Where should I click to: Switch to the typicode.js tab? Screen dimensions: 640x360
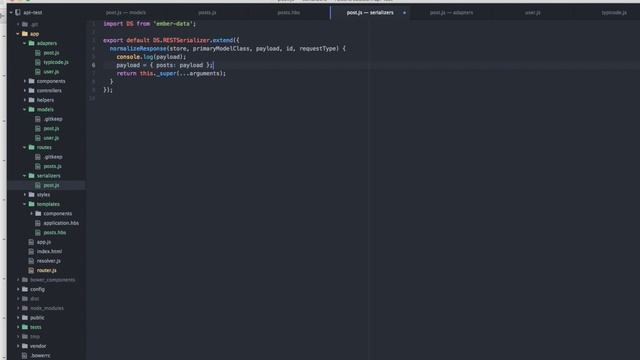(614, 13)
